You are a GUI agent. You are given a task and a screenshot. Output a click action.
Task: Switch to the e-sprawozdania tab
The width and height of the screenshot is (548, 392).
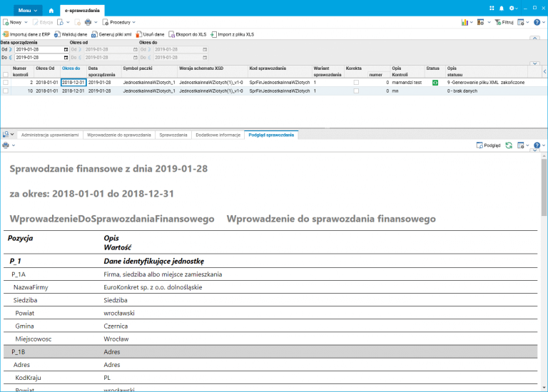point(82,11)
